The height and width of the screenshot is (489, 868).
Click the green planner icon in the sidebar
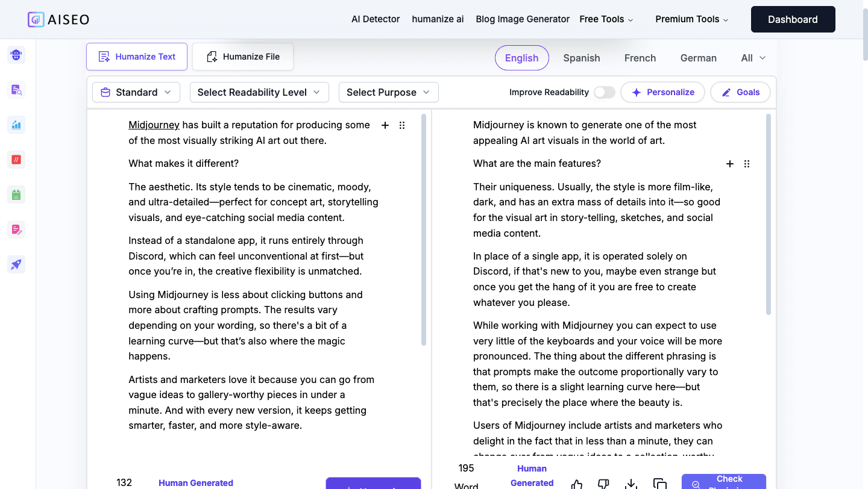click(x=16, y=195)
